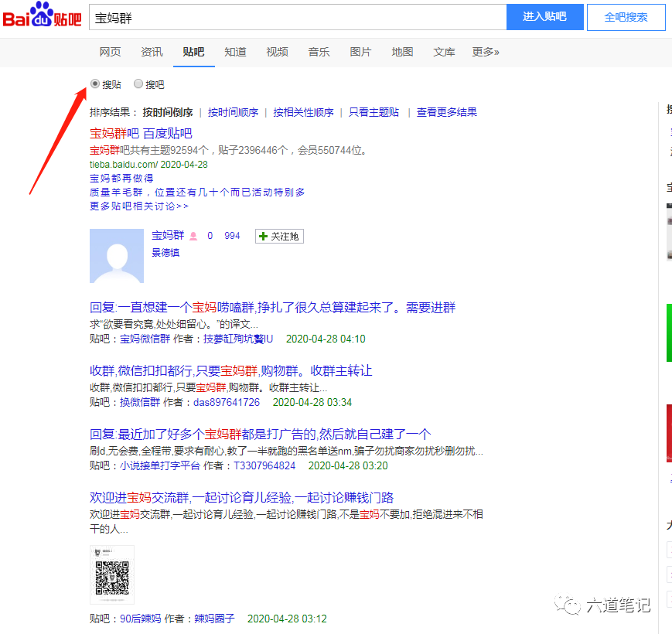The width and height of the screenshot is (672, 634).
Task: Open the 欢迎进宝妈交流群 post title
Action: [x=241, y=497]
